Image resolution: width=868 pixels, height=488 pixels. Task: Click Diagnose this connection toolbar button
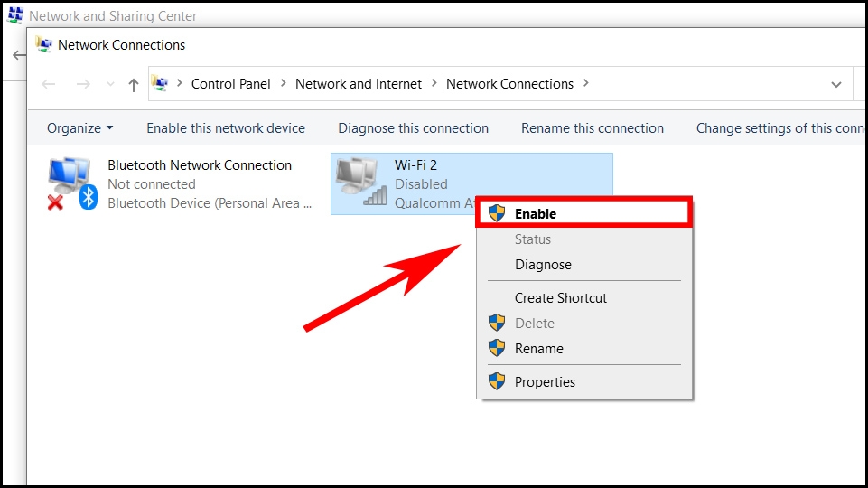click(x=413, y=128)
